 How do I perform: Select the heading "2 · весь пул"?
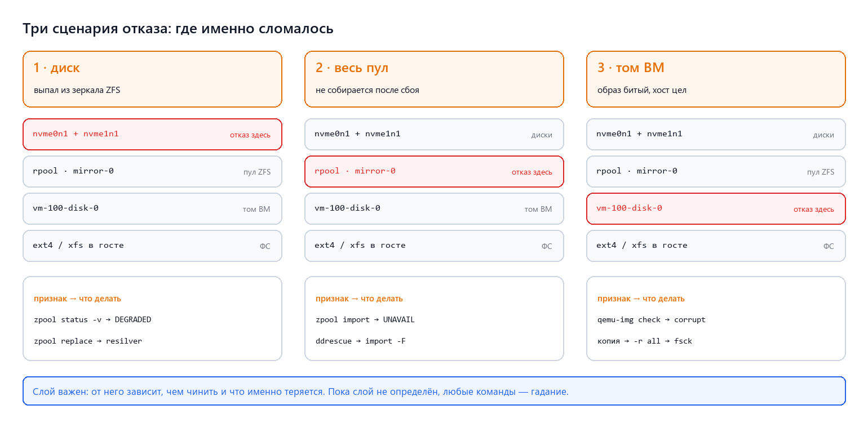click(352, 68)
